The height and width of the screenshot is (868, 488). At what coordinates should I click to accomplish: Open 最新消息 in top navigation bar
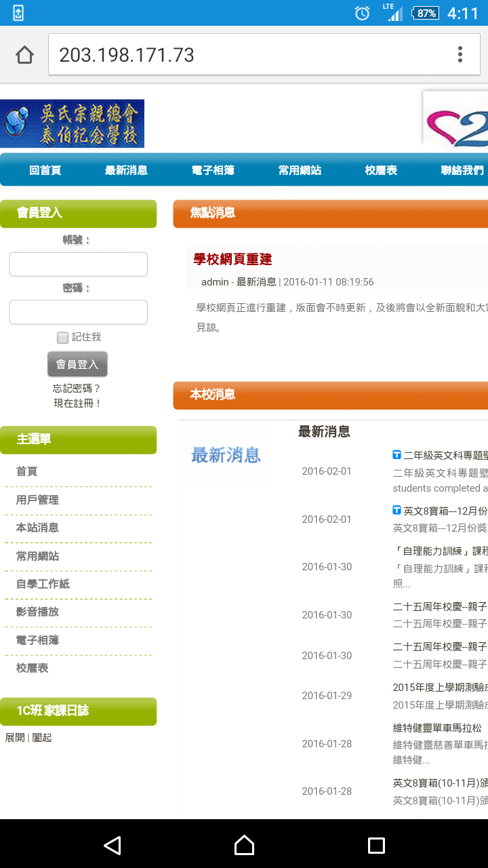point(126,170)
